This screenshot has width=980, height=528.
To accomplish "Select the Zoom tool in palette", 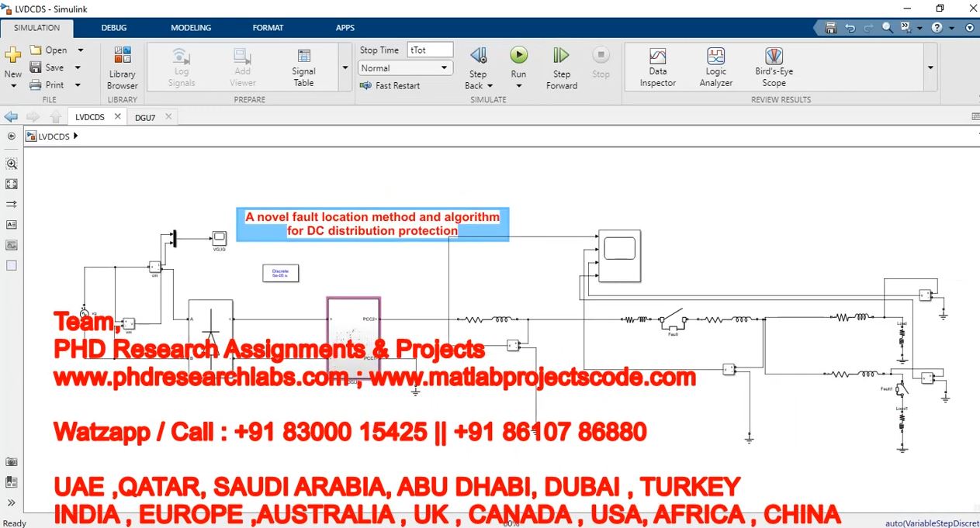I will coord(12,164).
